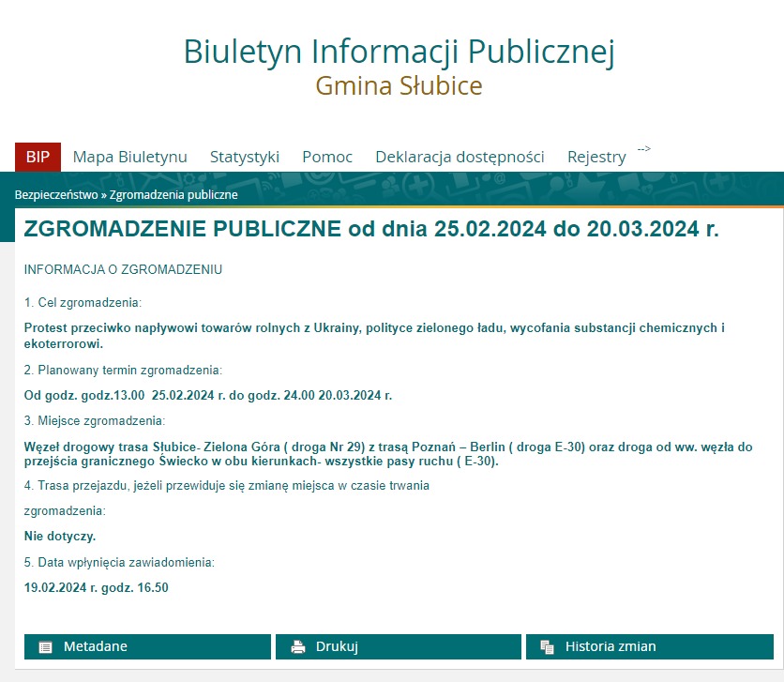Go to the Statystyki menu item
Screen dimensions: 784x682
coord(245,157)
